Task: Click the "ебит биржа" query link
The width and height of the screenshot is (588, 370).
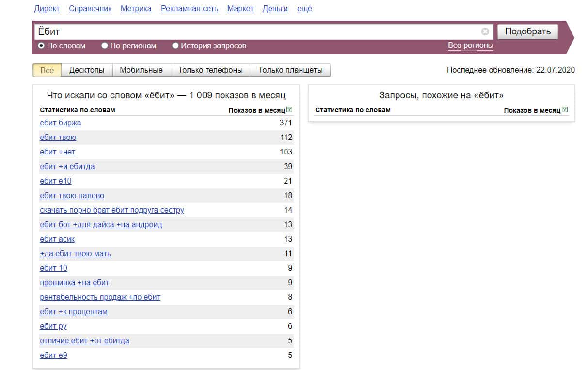Action: [x=61, y=123]
